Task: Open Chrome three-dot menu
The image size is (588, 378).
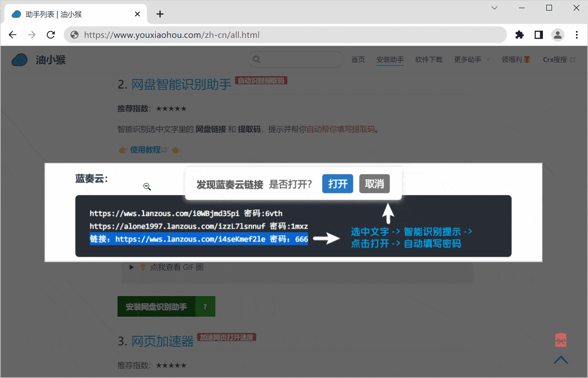Action: click(576, 34)
